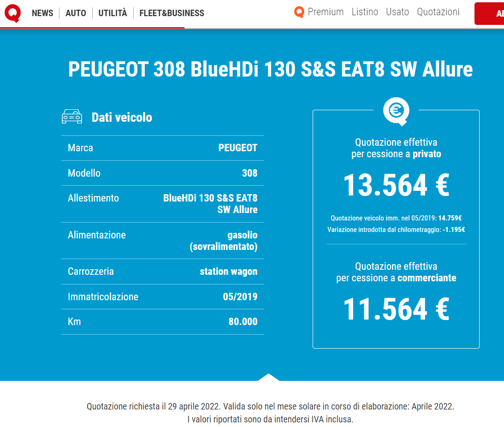Click the PEUGEOT 308 BlueHDi page title
This screenshot has height=427, width=504.
270,70
